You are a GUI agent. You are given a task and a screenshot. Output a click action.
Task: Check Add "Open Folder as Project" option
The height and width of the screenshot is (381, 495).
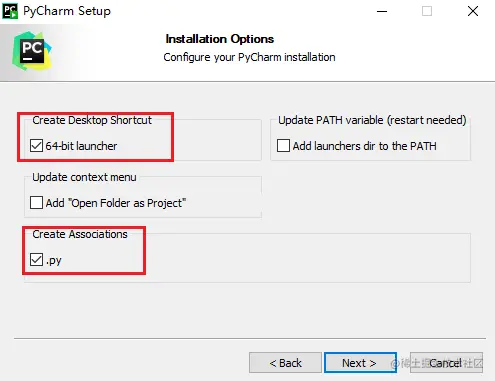[x=36, y=203]
